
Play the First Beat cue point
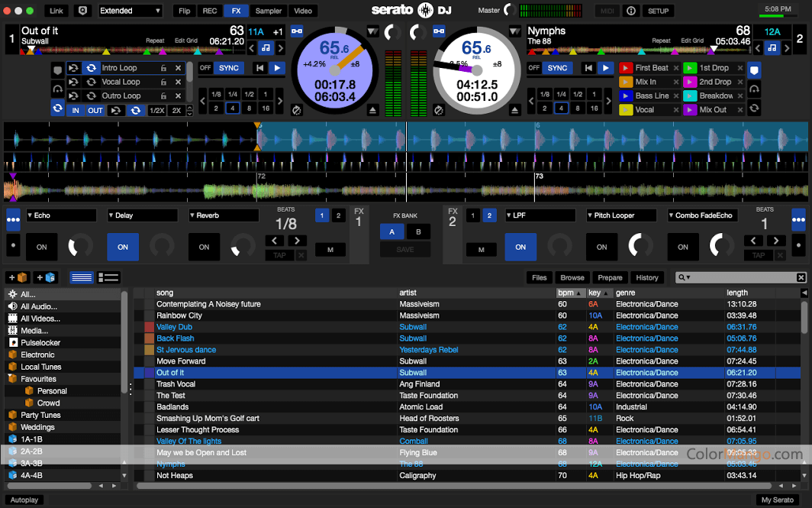(x=625, y=68)
